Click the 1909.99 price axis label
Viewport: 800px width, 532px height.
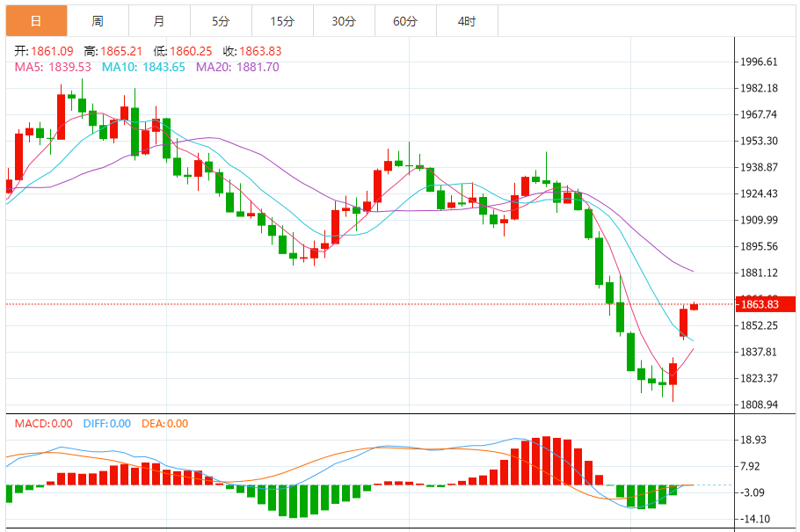coord(760,220)
